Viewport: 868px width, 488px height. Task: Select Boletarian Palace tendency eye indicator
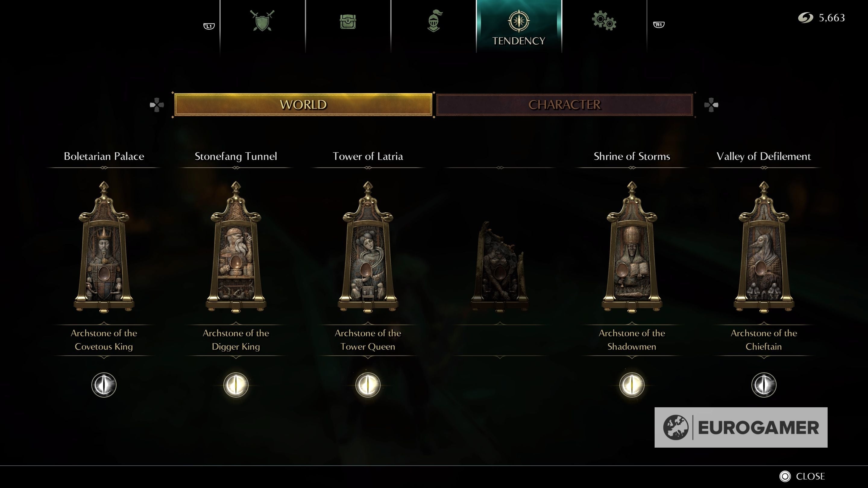[104, 385]
